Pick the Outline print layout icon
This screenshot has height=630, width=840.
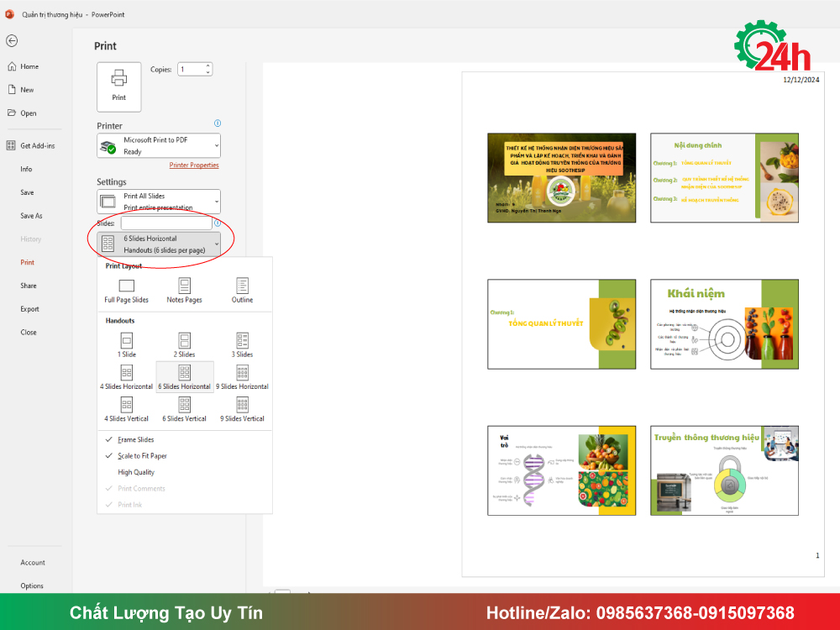[242, 286]
